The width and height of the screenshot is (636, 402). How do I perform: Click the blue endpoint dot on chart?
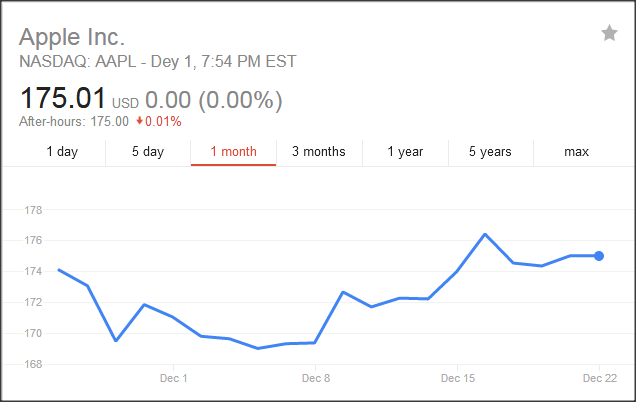pyautogui.click(x=599, y=256)
